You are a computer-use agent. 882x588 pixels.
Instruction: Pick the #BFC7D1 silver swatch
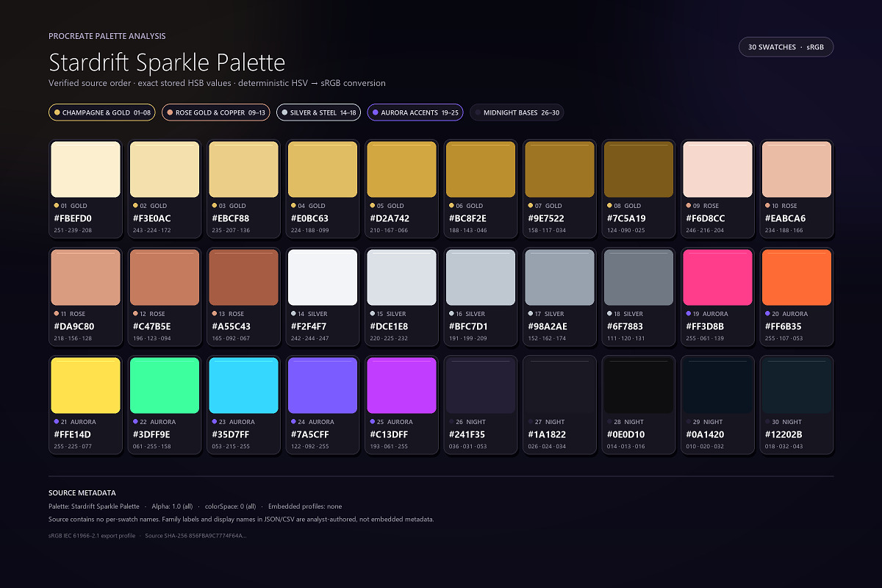481,277
